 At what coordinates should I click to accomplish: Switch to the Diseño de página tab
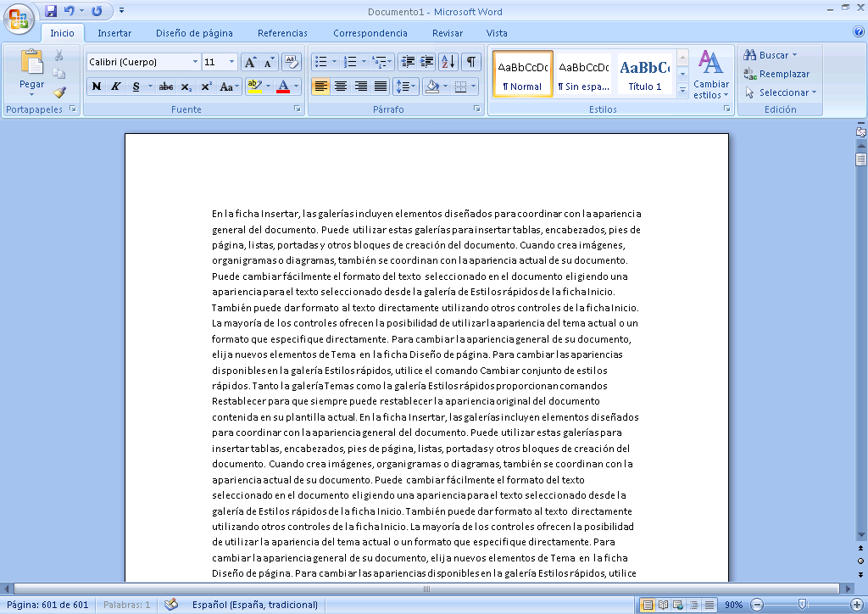pos(194,33)
